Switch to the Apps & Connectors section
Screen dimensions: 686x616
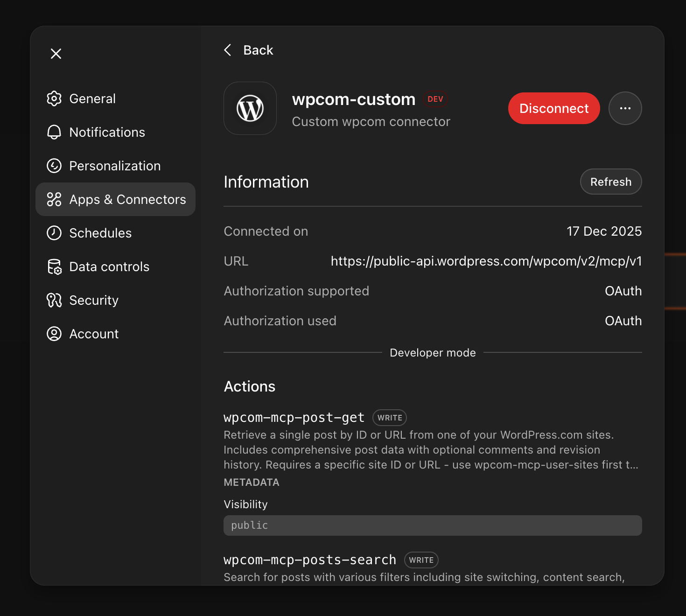[x=115, y=199]
